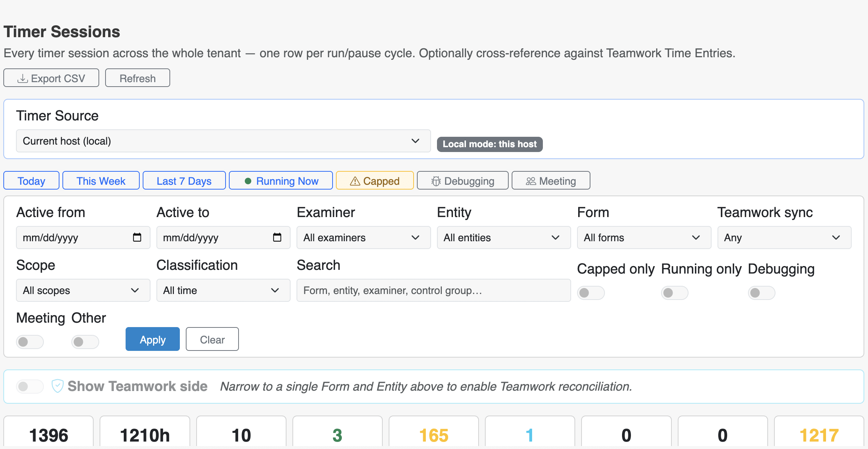The image size is (868, 449).
Task: Click the 10 stat card
Action: [241, 432]
